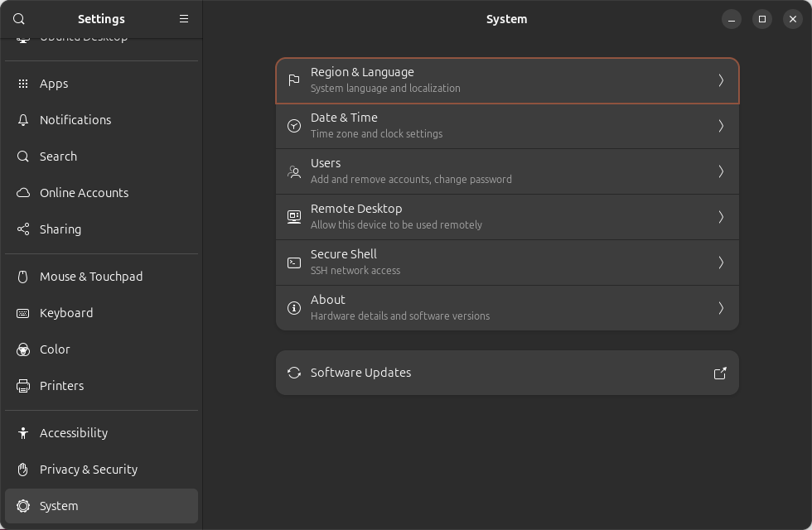Open the Secure Shell settings row
812x530 pixels.
506,263
